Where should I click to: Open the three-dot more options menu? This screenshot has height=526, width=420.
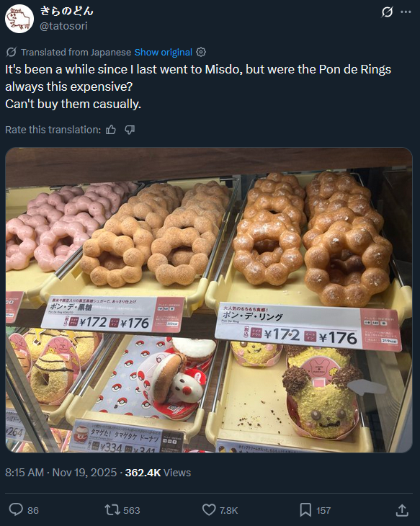406,12
